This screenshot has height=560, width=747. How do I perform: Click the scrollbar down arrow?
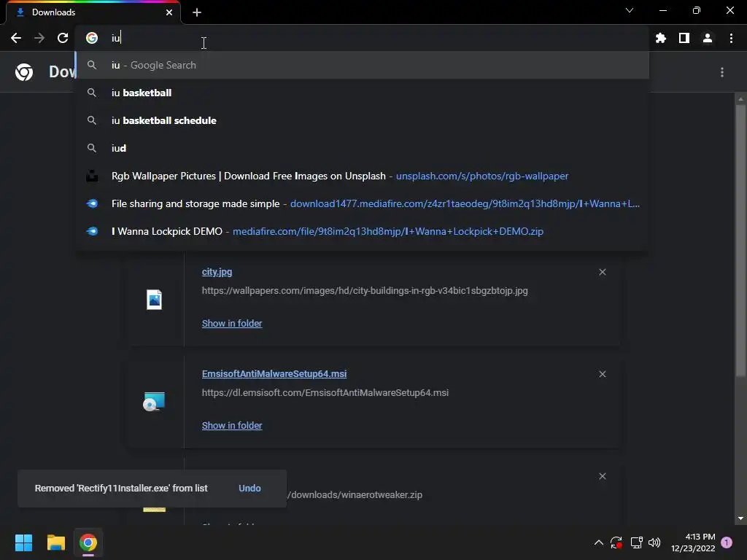coord(740,518)
